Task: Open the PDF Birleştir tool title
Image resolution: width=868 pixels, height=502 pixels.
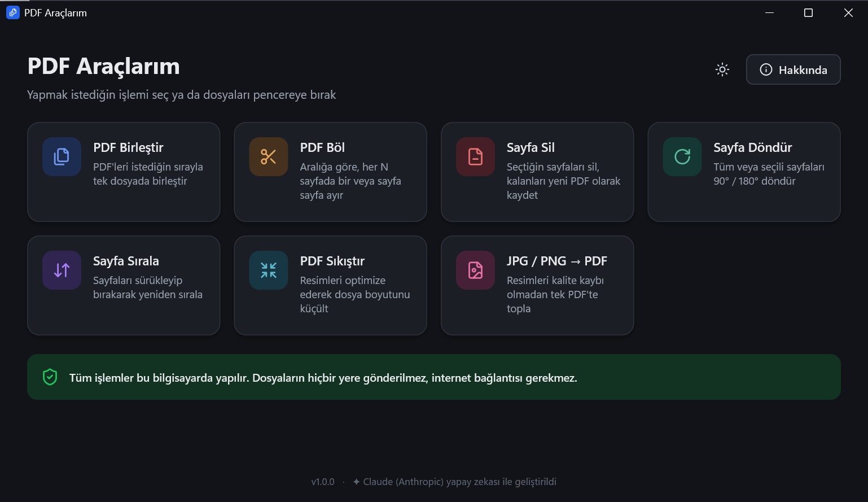Action: pyautogui.click(x=128, y=147)
